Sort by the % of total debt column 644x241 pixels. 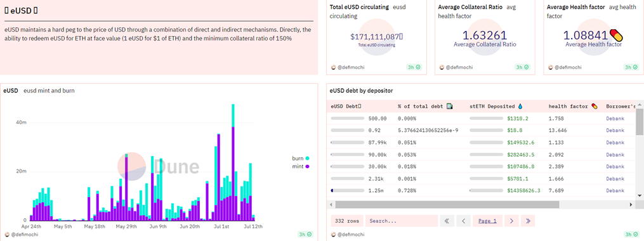coord(425,107)
